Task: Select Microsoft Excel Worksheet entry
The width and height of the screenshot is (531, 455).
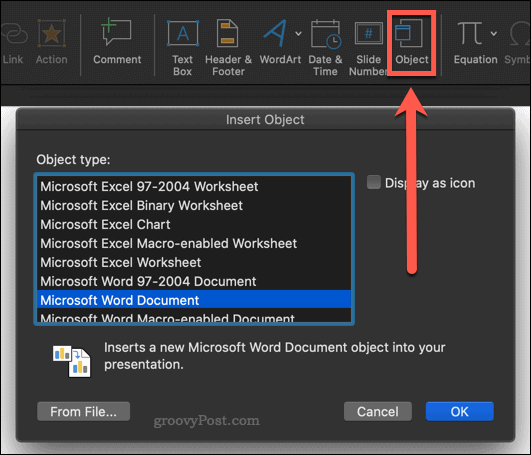Action: coord(194,262)
